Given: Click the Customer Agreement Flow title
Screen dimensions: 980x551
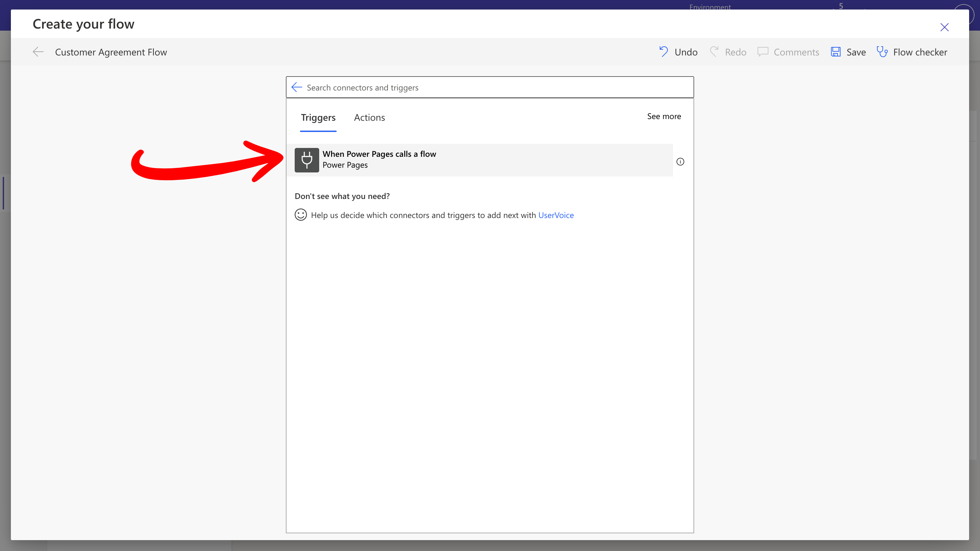Looking at the screenshot, I should (x=111, y=52).
